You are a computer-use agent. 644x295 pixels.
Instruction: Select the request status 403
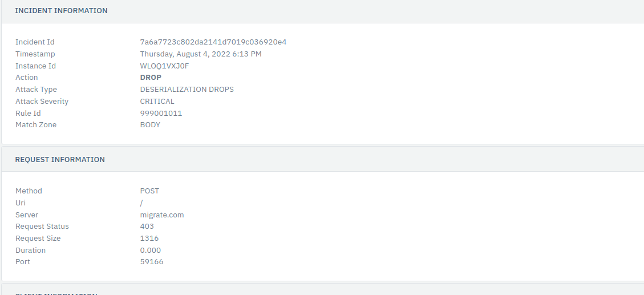click(147, 227)
